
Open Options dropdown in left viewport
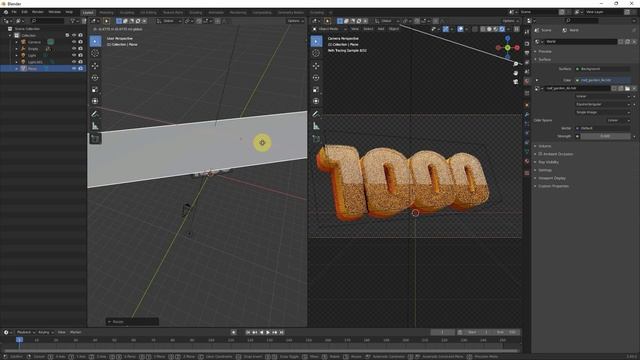click(296, 21)
